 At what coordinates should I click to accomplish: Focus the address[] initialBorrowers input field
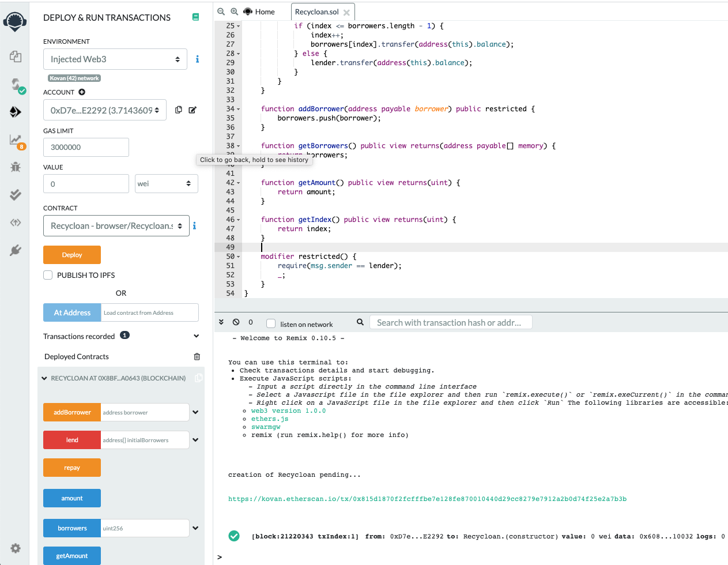(145, 440)
